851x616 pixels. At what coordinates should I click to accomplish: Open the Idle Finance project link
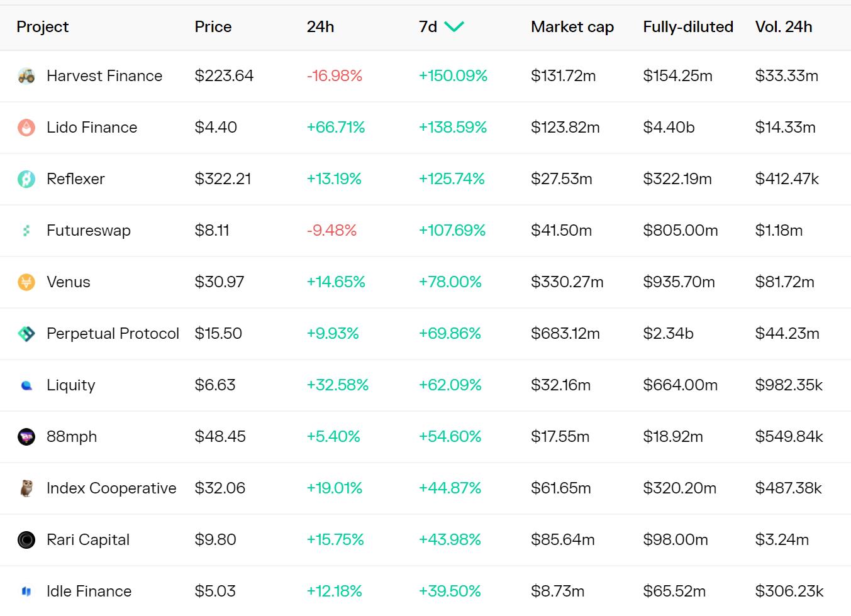pos(89,591)
